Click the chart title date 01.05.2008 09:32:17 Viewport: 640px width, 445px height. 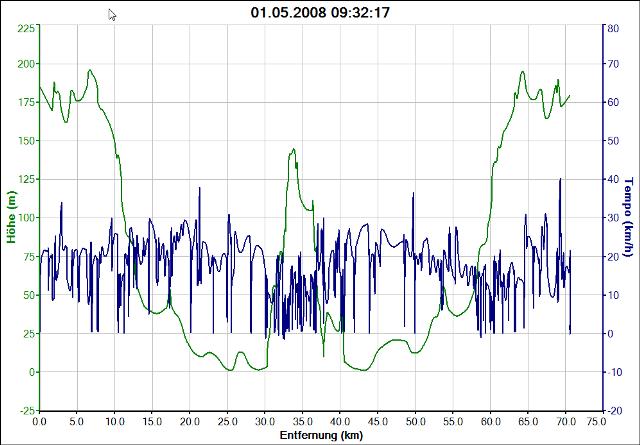pos(320,12)
